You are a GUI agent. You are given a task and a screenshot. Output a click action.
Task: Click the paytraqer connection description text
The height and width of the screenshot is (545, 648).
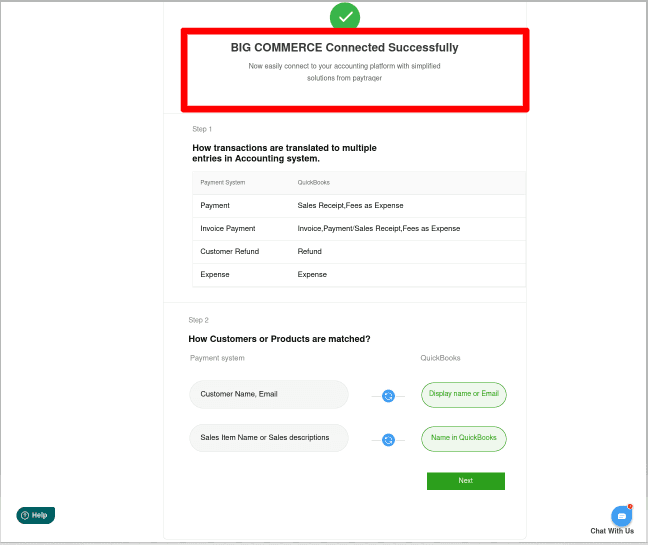click(344, 72)
